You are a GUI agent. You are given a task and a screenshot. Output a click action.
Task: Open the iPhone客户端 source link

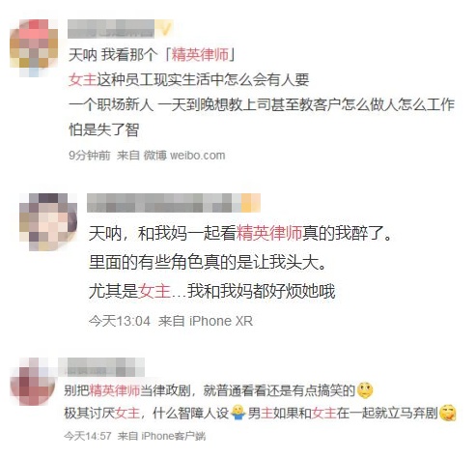point(174,436)
